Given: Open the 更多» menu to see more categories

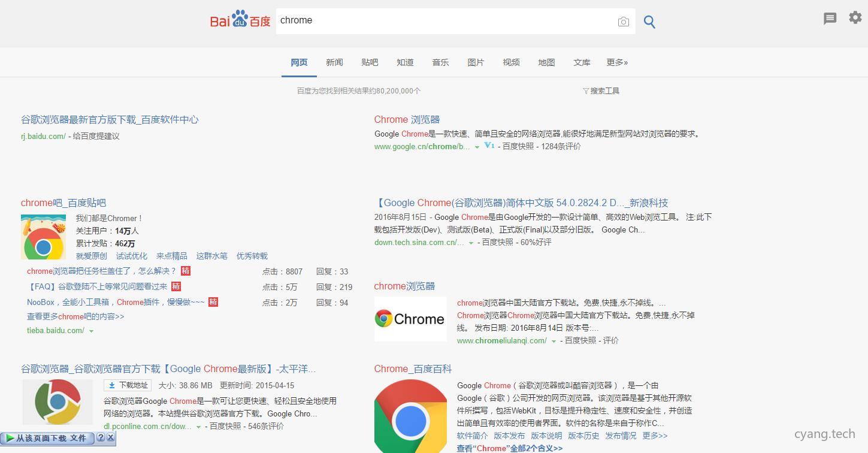Looking at the screenshot, I should click(617, 62).
